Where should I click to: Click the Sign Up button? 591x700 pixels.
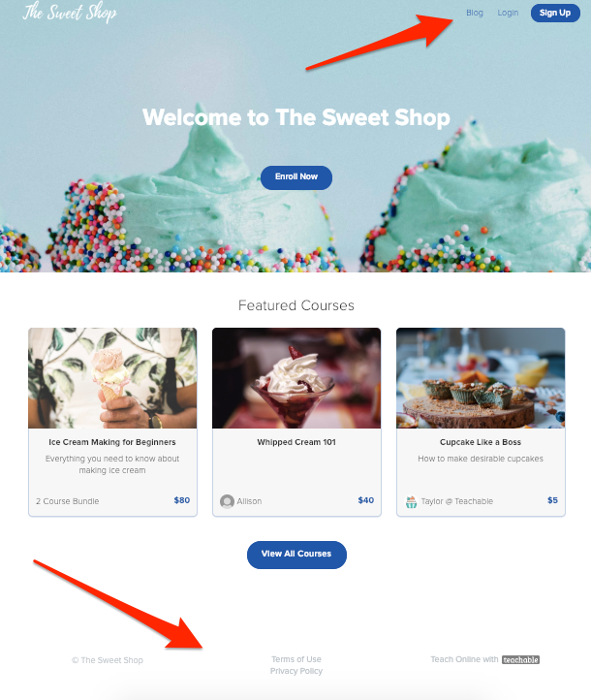coord(555,13)
